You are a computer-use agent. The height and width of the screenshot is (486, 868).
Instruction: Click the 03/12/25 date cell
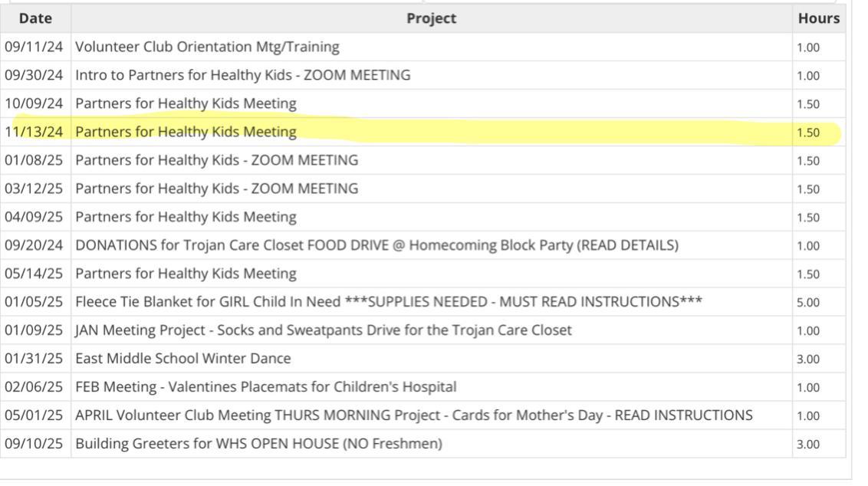click(x=35, y=189)
